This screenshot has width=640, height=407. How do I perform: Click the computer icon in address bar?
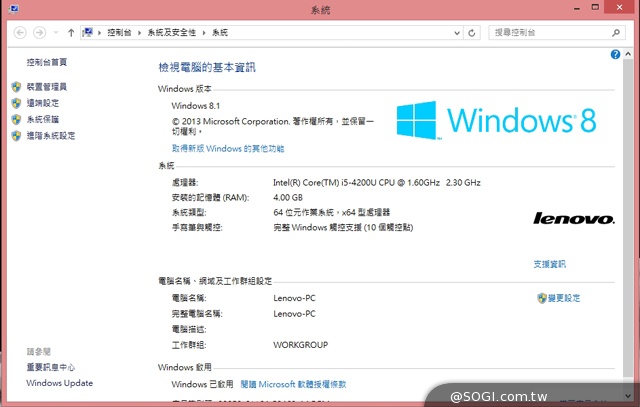tap(87, 32)
